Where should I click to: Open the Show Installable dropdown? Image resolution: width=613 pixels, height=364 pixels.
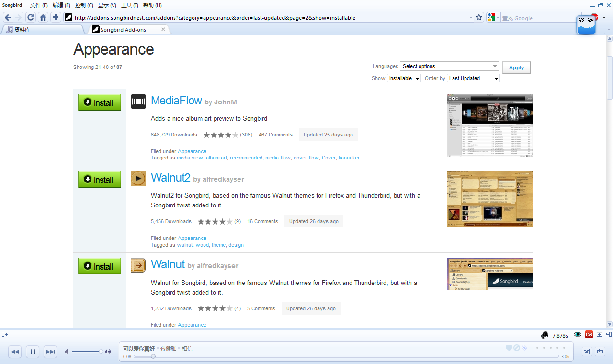(x=404, y=78)
